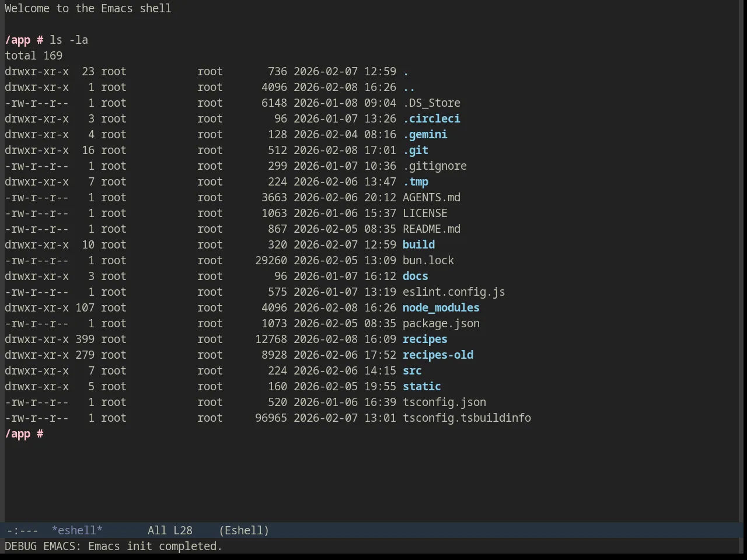Click the size 12768 on recipes row

pos(271,339)
